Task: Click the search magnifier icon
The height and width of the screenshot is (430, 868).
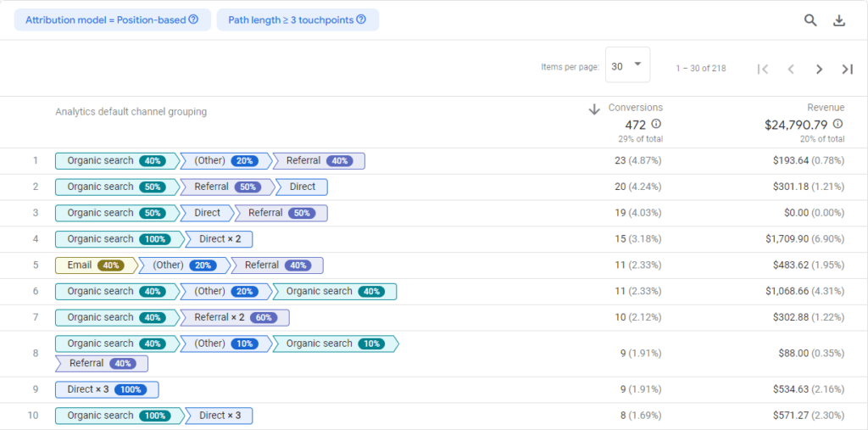Action: pyautogui.click(x=810, y=20)
